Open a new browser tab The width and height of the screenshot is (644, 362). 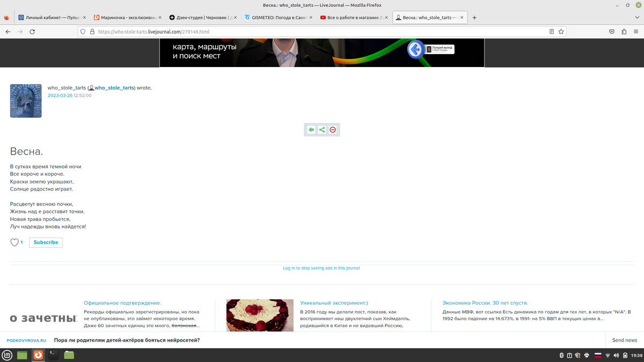point(474,18)
